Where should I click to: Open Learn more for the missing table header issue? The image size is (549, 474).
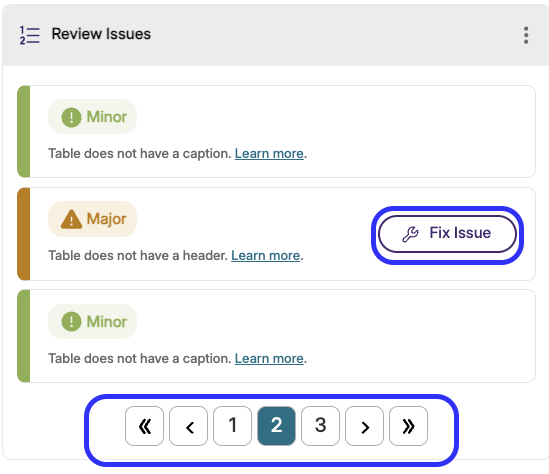click(265, 256)
